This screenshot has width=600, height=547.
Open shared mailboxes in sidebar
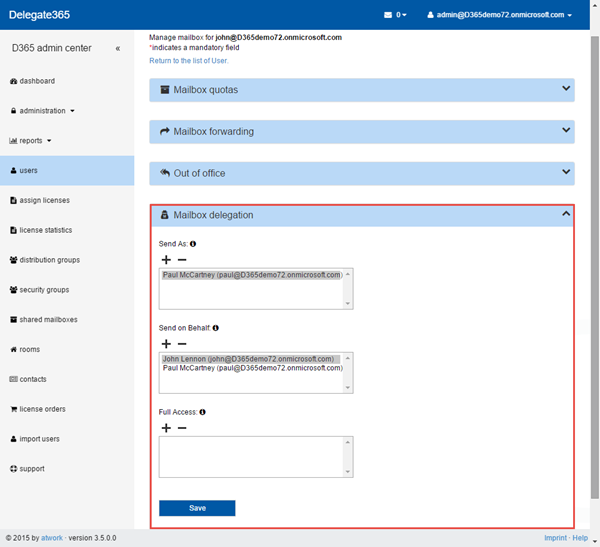48,320
